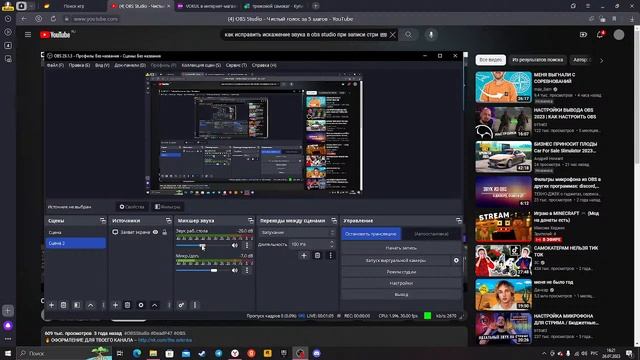Select Сцена 2 in scenes list
Screen dimensions: 640x360
pyautogui.click(x=76, y=243)
